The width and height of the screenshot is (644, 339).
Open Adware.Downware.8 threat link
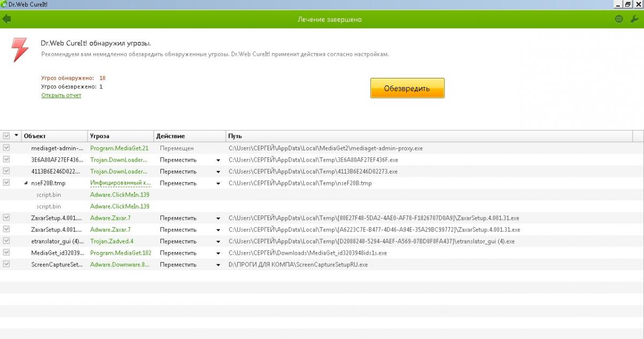(x=120, y=264)
